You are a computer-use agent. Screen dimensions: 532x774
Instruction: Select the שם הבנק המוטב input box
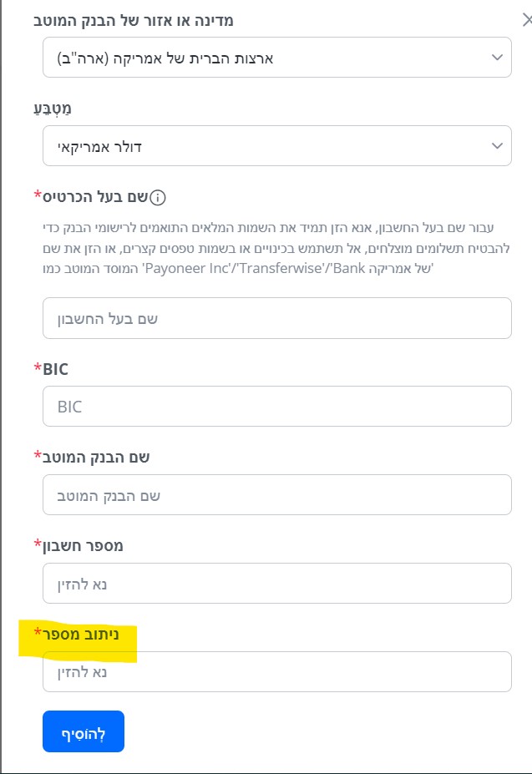[276, 495]
